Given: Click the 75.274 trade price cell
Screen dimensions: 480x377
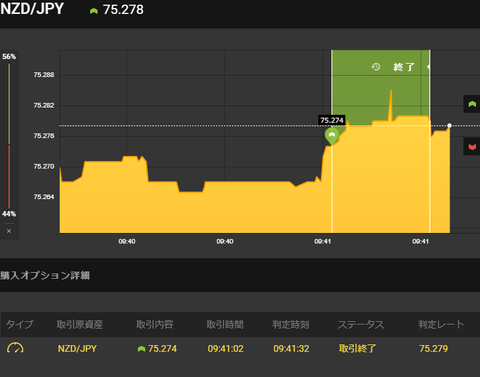Looking at the screenshot, I should pyautogui.click(x=162, y=349).
